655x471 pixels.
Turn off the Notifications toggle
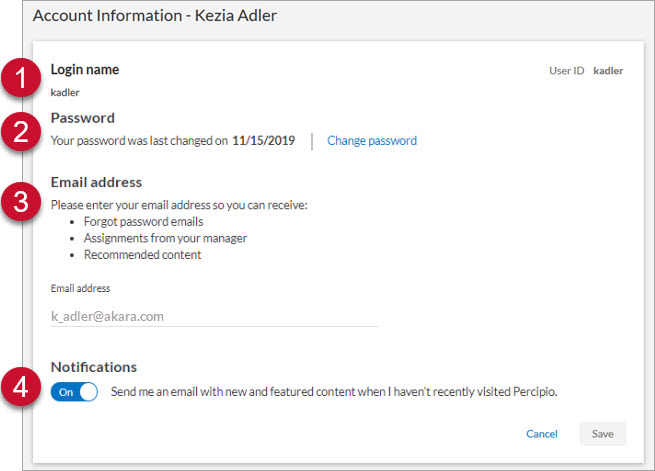pyautogui.click(x=74, y=392)
